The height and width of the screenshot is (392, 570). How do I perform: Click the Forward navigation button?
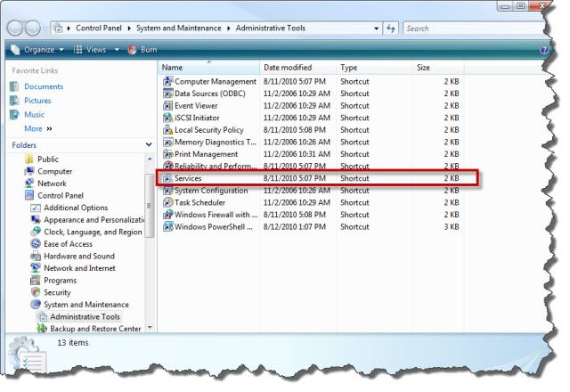click(33, 29)
